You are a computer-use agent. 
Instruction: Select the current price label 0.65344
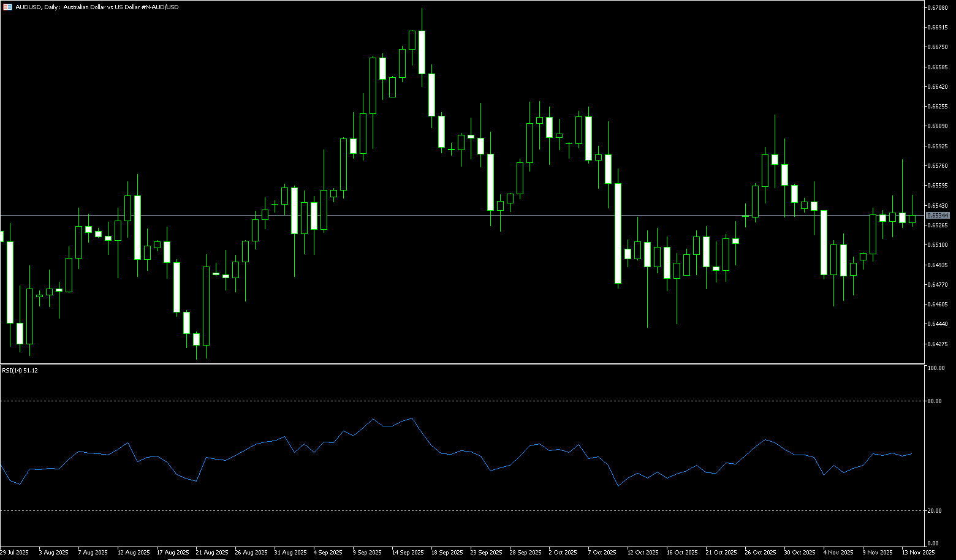pos(938,216)
